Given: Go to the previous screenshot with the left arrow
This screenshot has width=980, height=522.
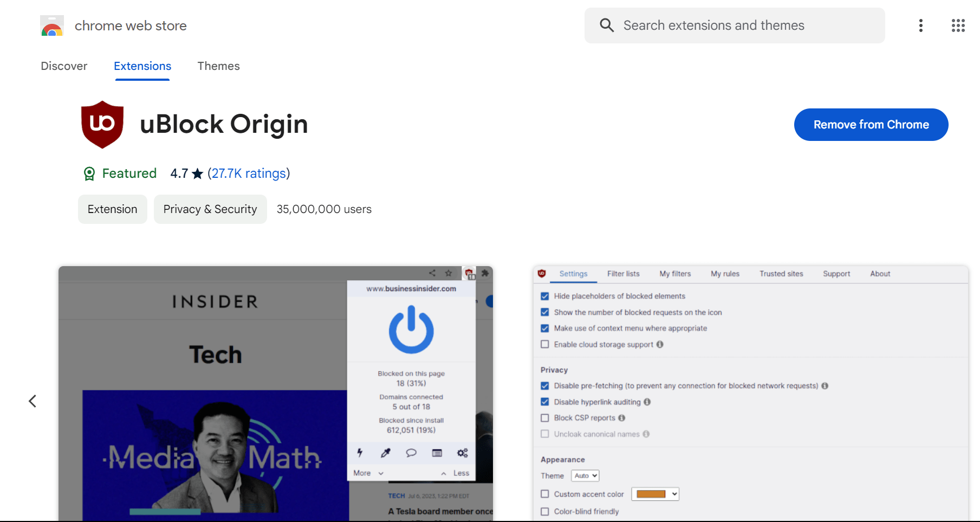Looking at the screenshot, I should pos(33,401).
